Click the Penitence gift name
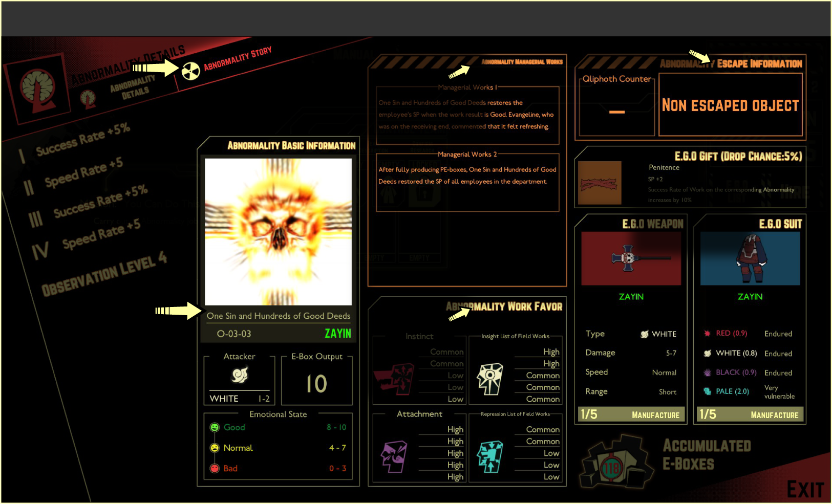Viewport: 832px width, 504px height. (x=664, y=167)
